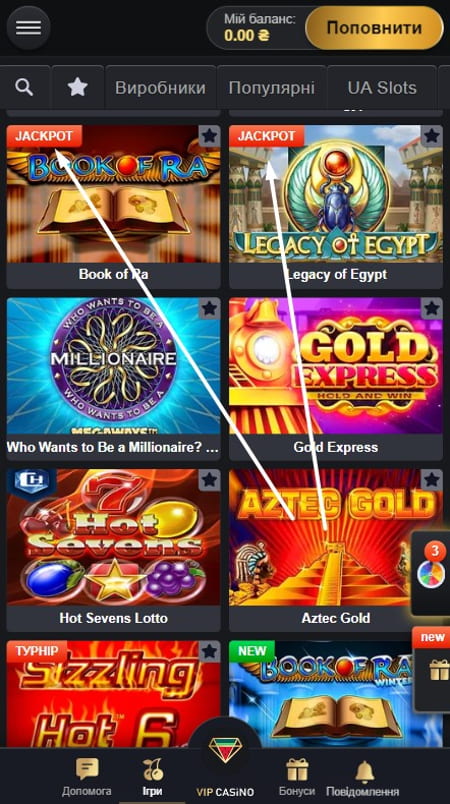Screen dimensions: 450x804
Task: Open the game search icon
Action: (24, 88)
